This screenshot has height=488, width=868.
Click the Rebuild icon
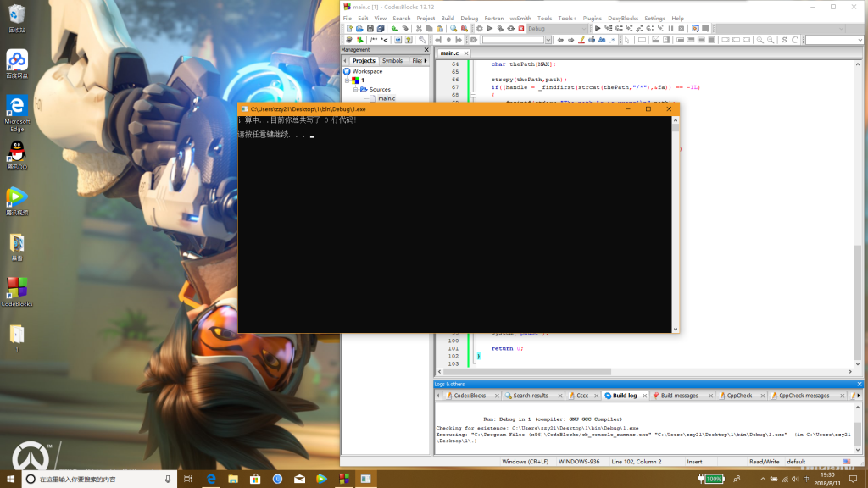pyautogui.click(x=511, y=29)
